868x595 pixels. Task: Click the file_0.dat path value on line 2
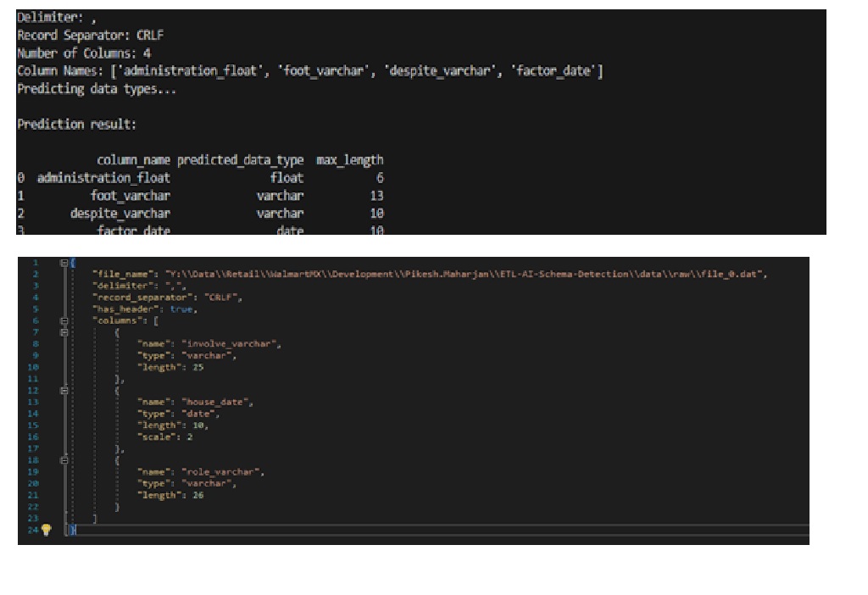click(464, 274)
